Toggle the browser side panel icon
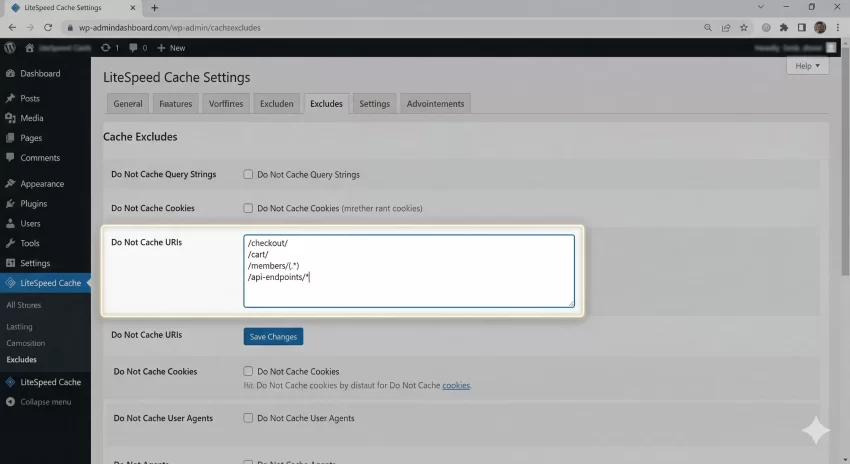This screenshot has width=850, height=464. click(802, 28)
